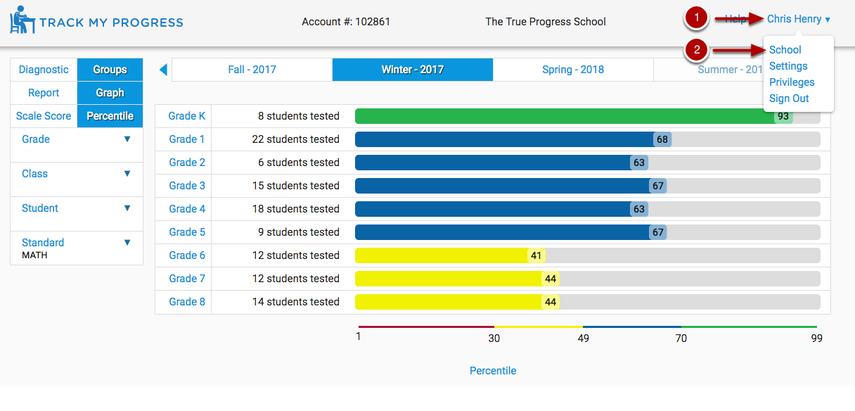Open the Grade 6 link
The height and width of the screenshot is (411, 855).
187,255
